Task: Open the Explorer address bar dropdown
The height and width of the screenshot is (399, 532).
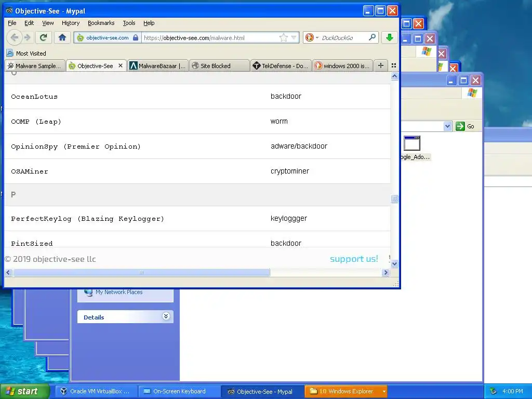Action: [447, 126]
